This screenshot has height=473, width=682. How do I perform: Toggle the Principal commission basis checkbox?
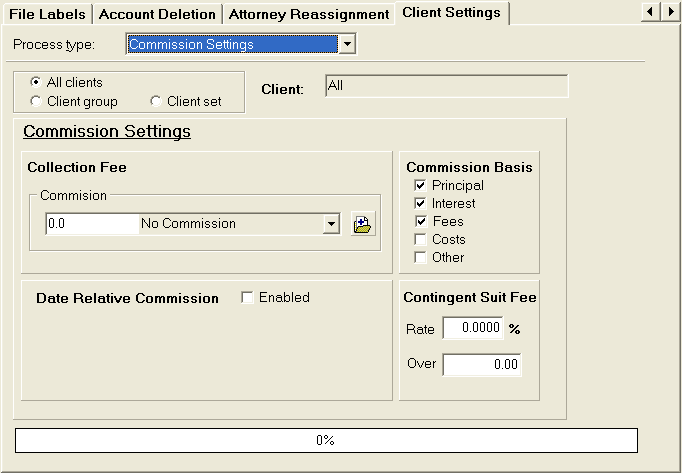pyautogui.click(x=420, y=186)
